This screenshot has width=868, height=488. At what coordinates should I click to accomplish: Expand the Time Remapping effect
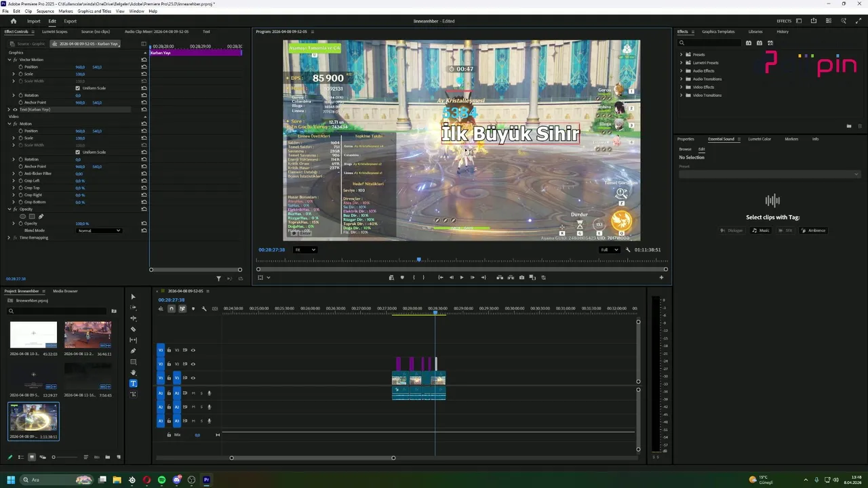[9, 237]
